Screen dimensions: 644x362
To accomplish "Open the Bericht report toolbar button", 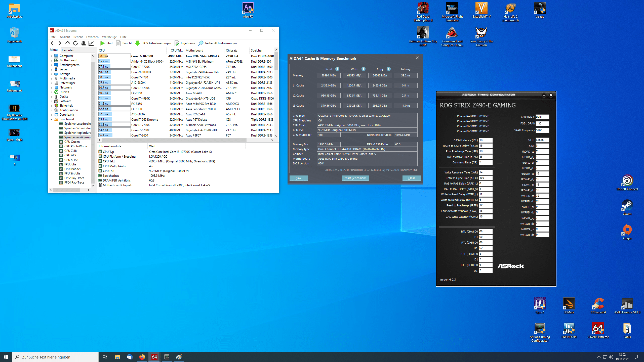I will pyautogui.click(x=124, y=43).
